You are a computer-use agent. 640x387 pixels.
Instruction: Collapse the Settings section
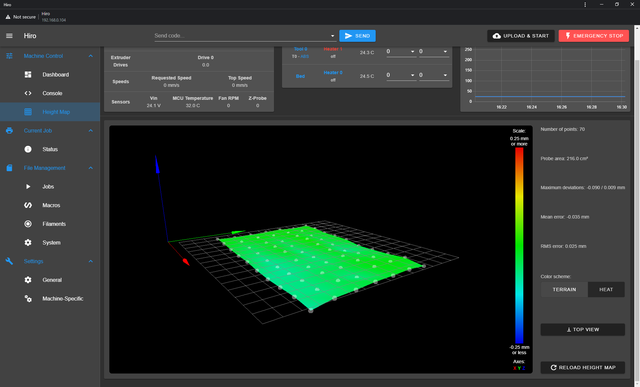click(91, 261)
